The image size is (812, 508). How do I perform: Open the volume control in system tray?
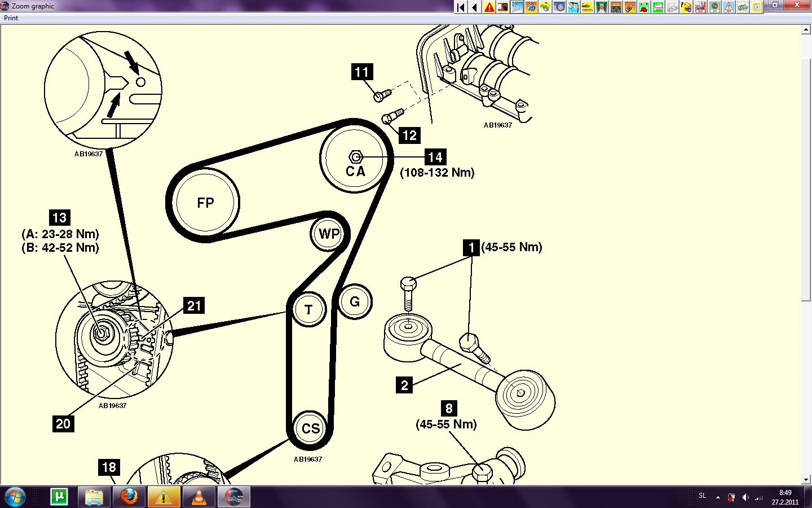pos(745,497)
